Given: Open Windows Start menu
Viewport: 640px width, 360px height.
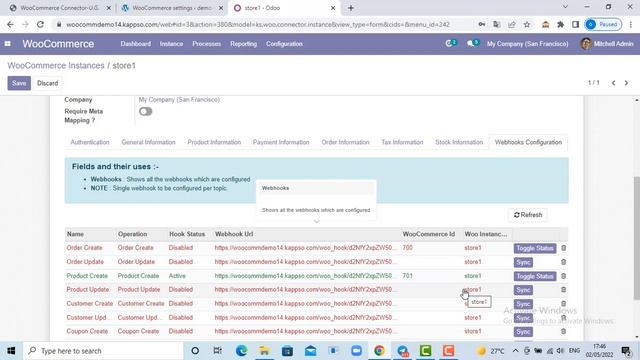Looking at the screenshot, I should [x=11, y=351].
